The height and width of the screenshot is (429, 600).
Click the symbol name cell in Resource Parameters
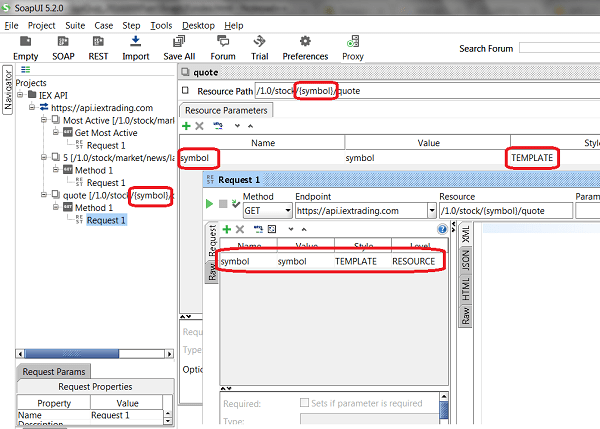click(262, 158)
